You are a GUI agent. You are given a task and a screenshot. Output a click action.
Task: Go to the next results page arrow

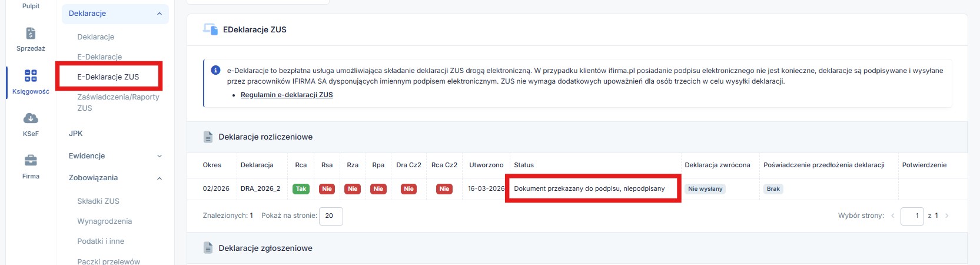click(947, 216)
